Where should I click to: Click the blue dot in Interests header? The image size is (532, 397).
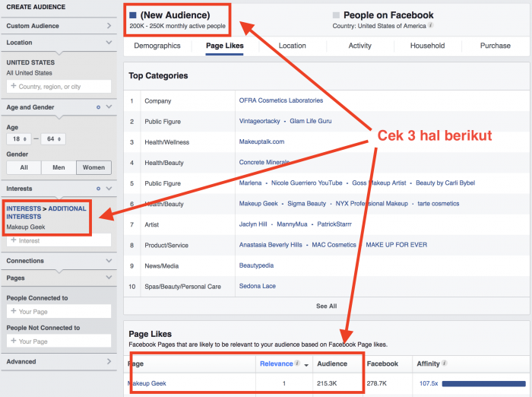98,188
